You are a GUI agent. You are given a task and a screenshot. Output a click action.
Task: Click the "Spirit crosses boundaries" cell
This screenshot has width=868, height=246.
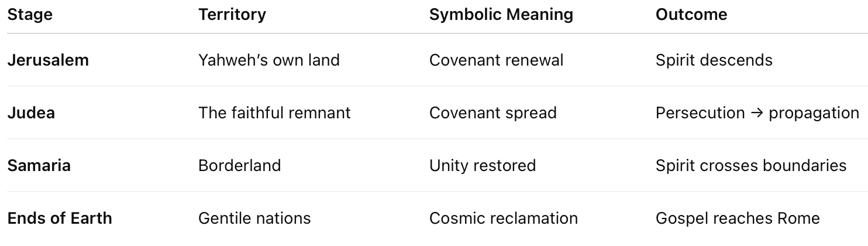[750, 165]
